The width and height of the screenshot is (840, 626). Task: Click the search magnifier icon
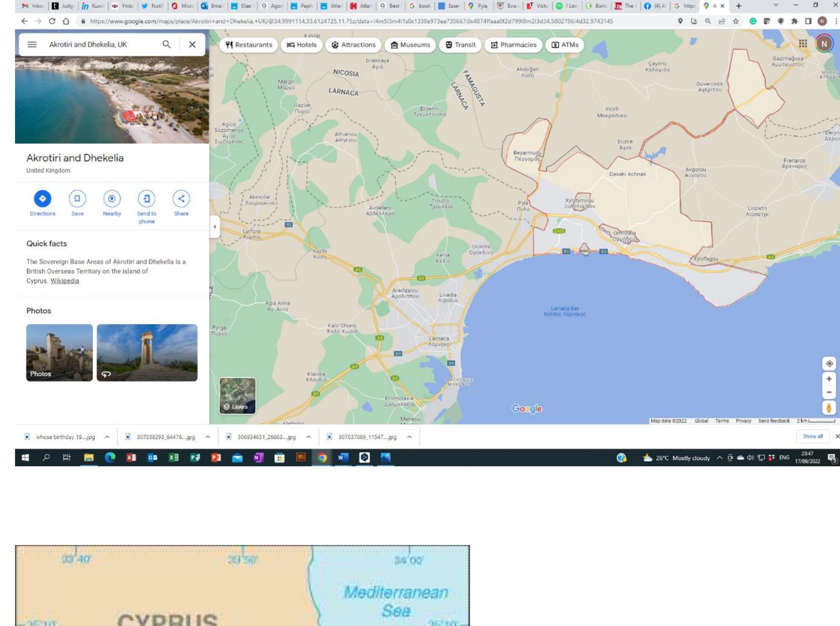click(x=166, y=44)
